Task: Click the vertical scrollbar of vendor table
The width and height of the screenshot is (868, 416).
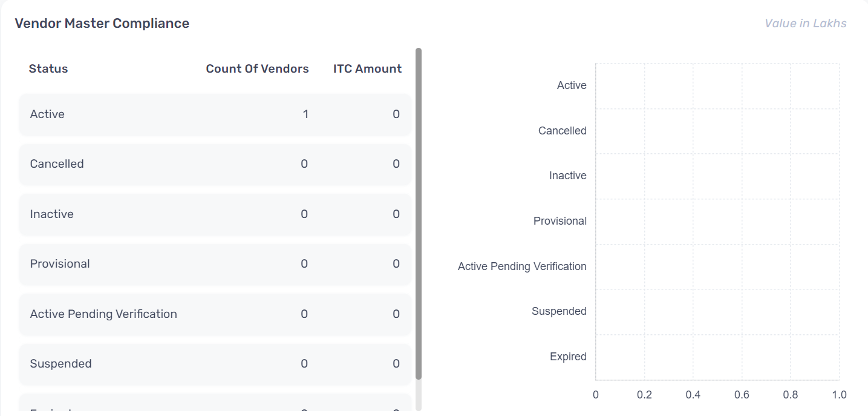Action: pyautogui.click(x=419, y=214)
